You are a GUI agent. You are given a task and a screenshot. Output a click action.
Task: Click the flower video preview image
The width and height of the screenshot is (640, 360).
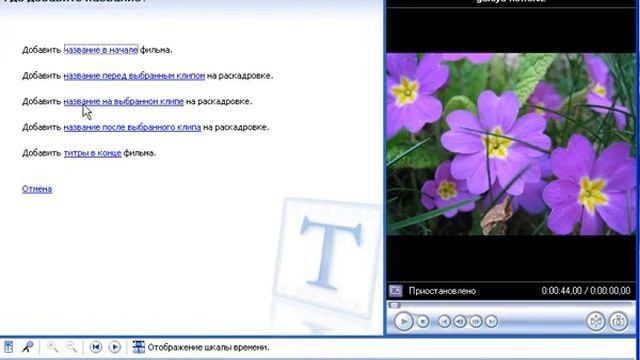tap(511, 144)
